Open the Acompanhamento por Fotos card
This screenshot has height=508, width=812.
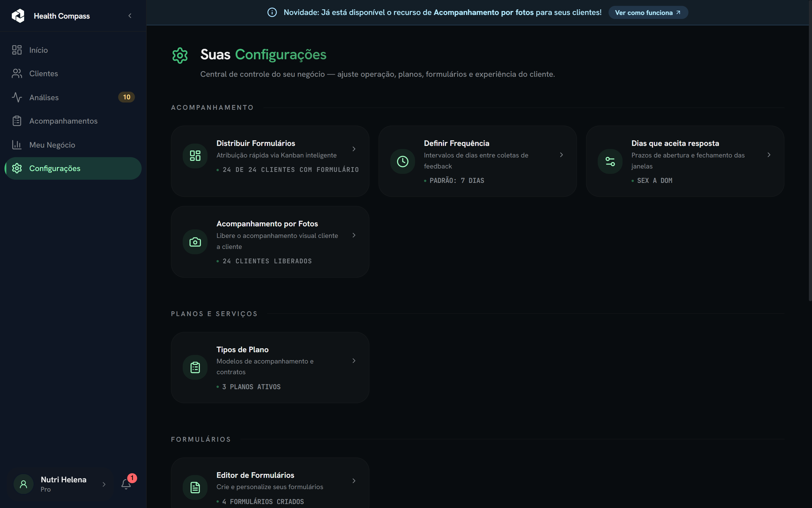tap(270, 242)
